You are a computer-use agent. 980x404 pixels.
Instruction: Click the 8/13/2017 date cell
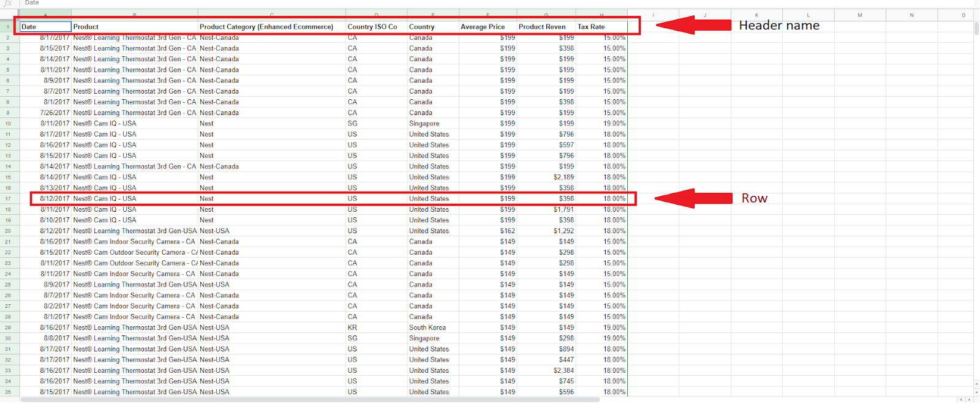(x=46, y=188)
